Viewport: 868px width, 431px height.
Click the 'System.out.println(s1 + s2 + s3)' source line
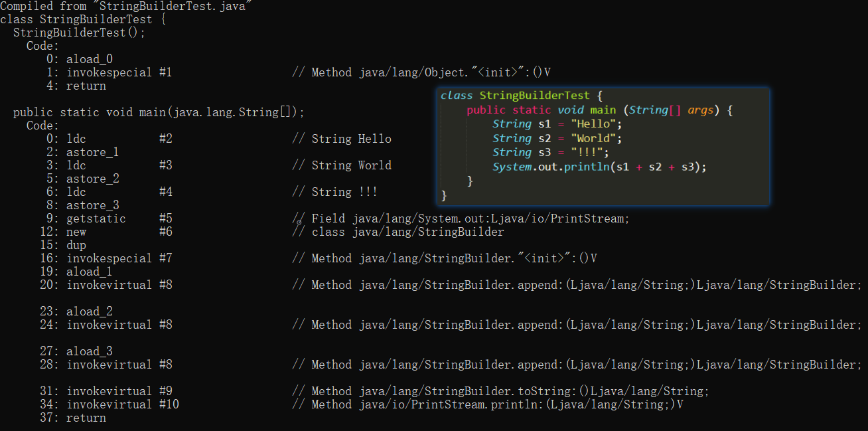[x=599, y=167]
